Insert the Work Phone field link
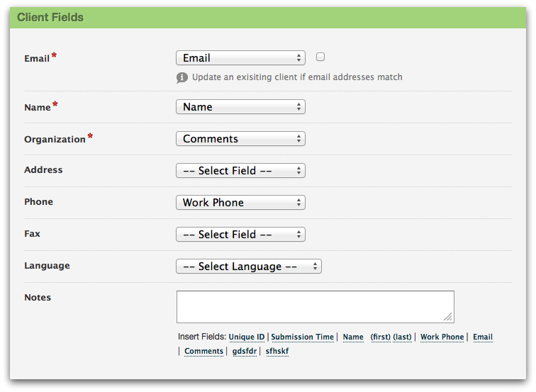536x392 pixels. coord(442,337)
